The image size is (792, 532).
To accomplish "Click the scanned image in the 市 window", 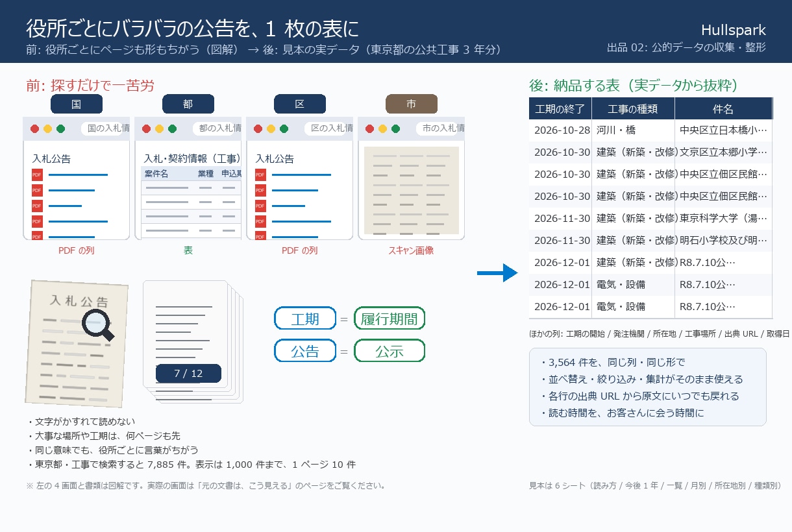I will 412,190.
